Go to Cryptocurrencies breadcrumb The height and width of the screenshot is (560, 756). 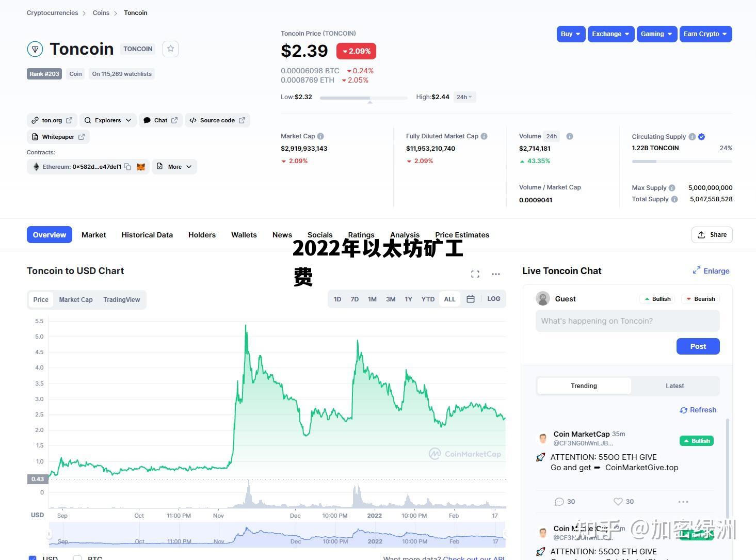[x=53, y=13]
